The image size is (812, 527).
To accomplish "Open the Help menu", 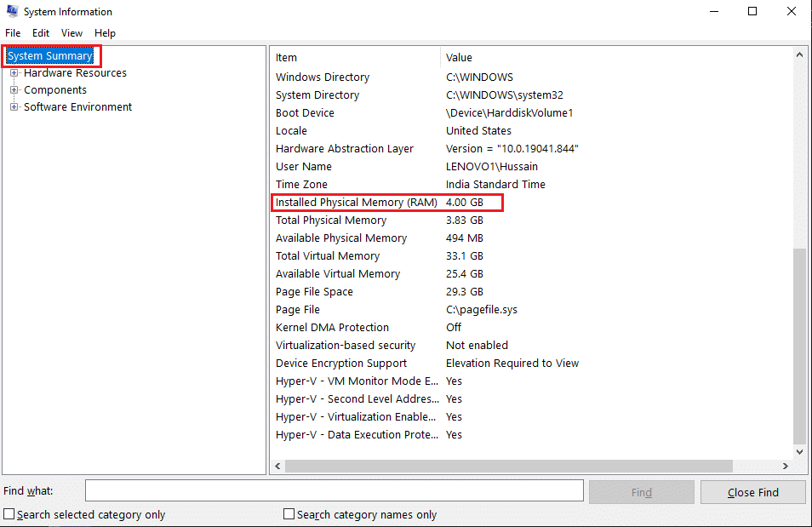I will 105,32.
